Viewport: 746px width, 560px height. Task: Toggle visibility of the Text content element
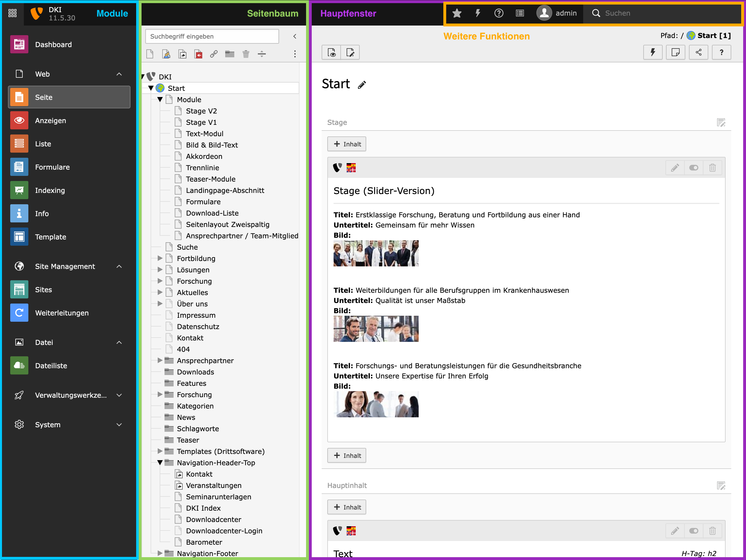[694, 531]
